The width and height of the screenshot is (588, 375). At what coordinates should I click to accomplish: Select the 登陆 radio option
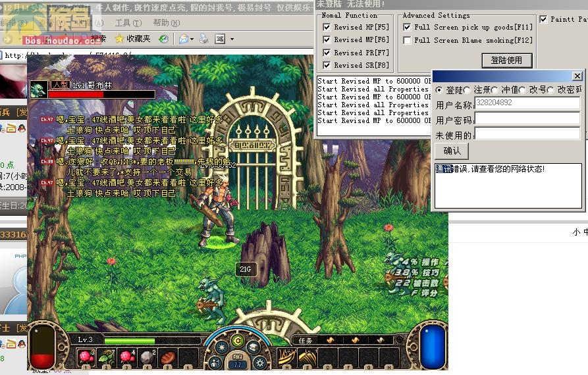click(439, 90)
